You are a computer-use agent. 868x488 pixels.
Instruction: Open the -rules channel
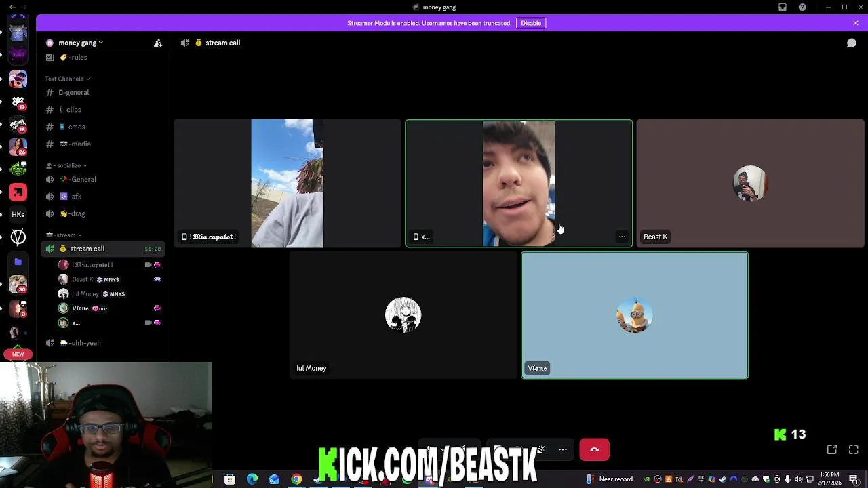point(102,58)
